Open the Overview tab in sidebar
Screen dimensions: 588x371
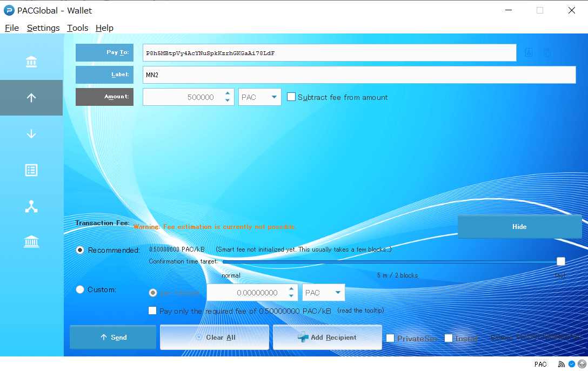click(31, 62)
